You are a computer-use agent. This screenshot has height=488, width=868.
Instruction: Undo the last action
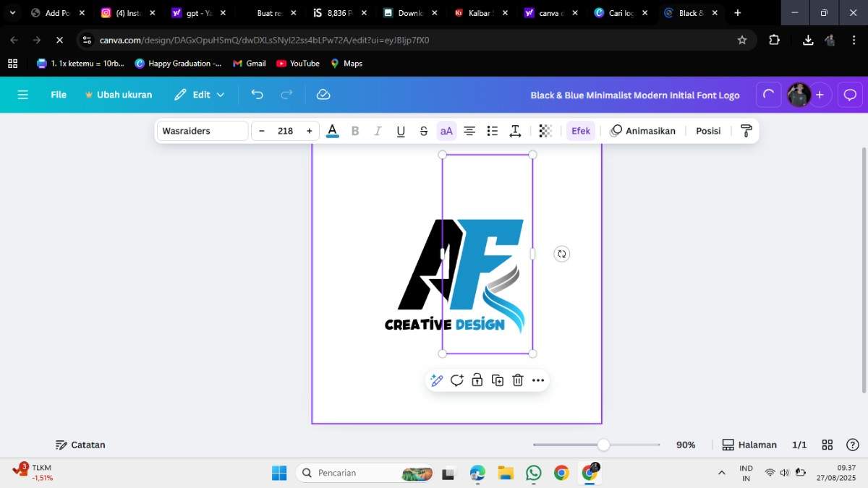tap(257, 95)
